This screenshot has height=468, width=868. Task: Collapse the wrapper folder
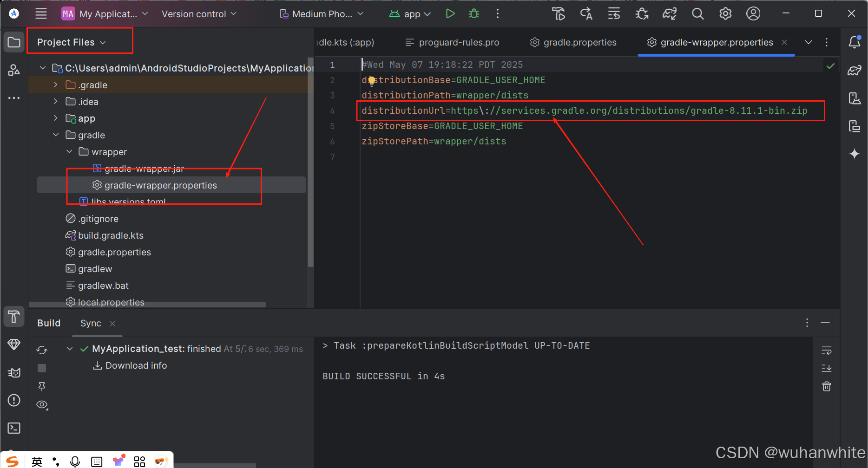click(69, 151)
